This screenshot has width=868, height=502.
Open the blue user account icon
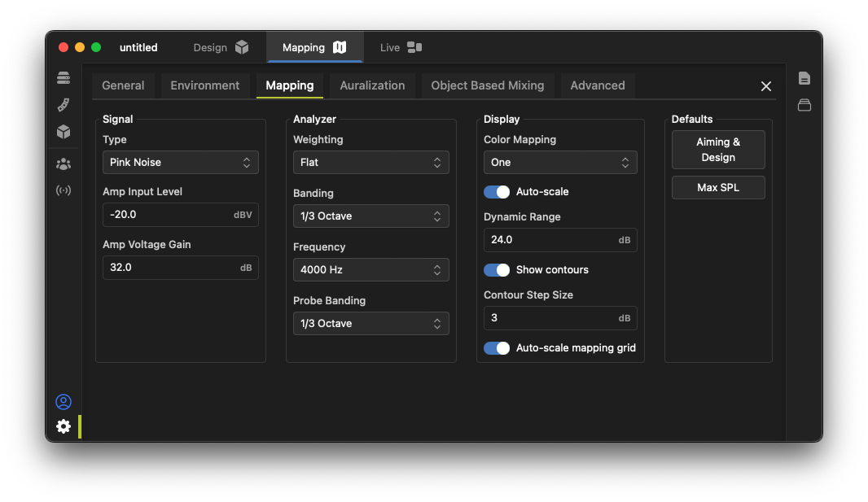coord(64,402)
